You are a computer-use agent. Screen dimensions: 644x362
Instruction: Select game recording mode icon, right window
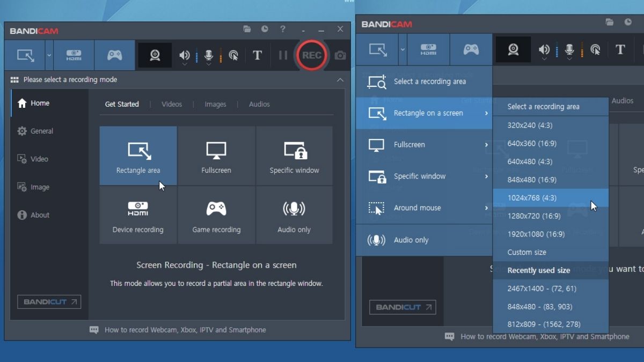coord(471,50)
